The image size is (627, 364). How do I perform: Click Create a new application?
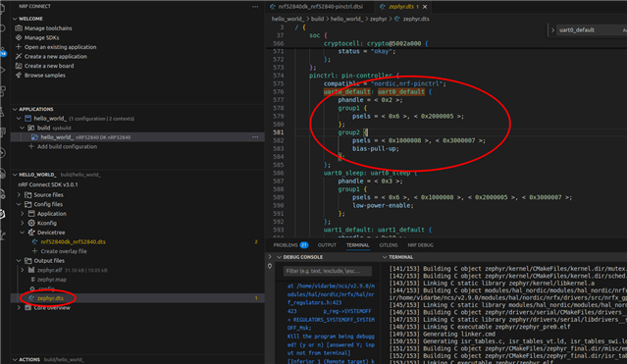(56, 56)
